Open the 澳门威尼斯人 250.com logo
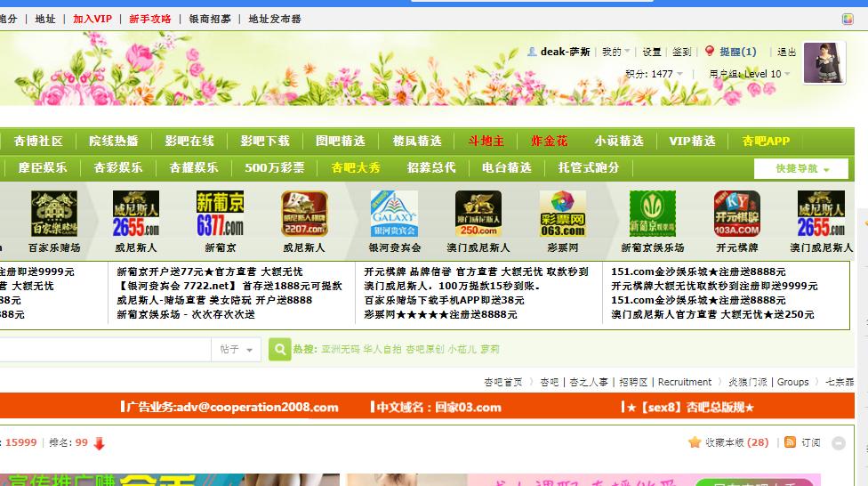This screenshot has height=486, width=868. (x=478, y=214)
